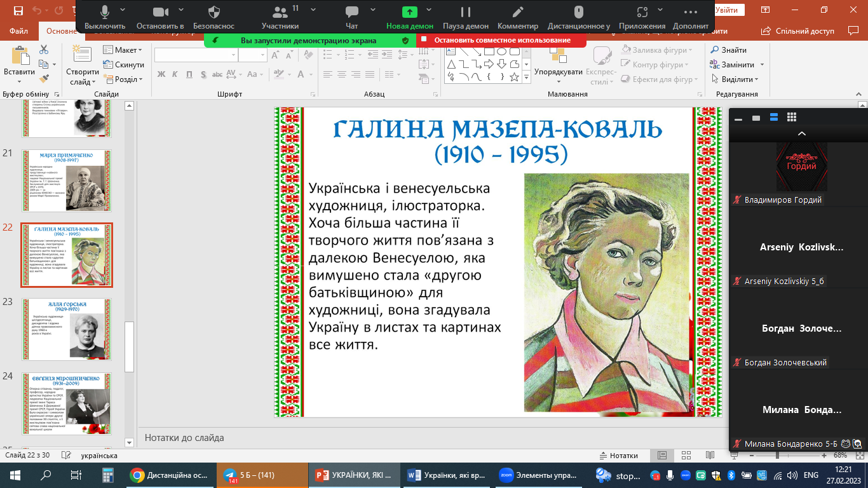
Task: Select the five-point star shape
Action: pyautogui.click(x=514, y=78)
